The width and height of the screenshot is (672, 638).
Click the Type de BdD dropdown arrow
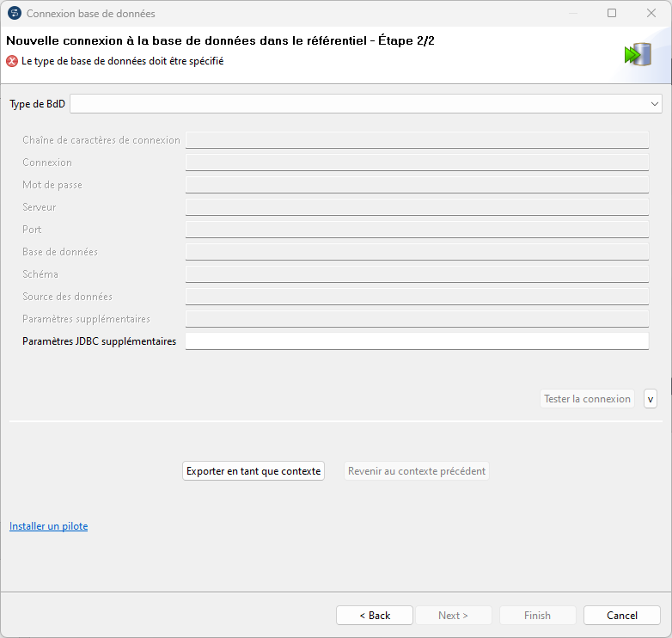click(654, 104)
